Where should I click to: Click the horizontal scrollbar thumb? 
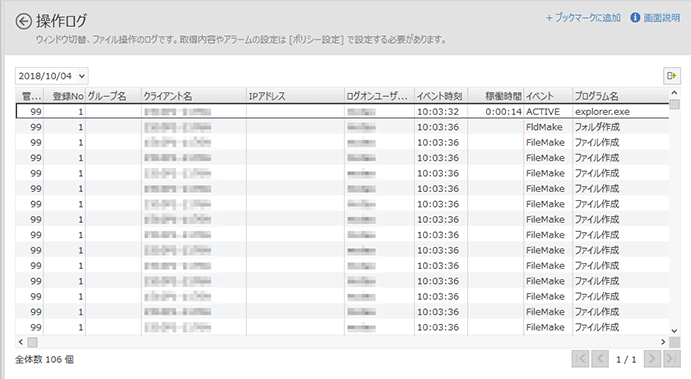[x=33, y=342]
